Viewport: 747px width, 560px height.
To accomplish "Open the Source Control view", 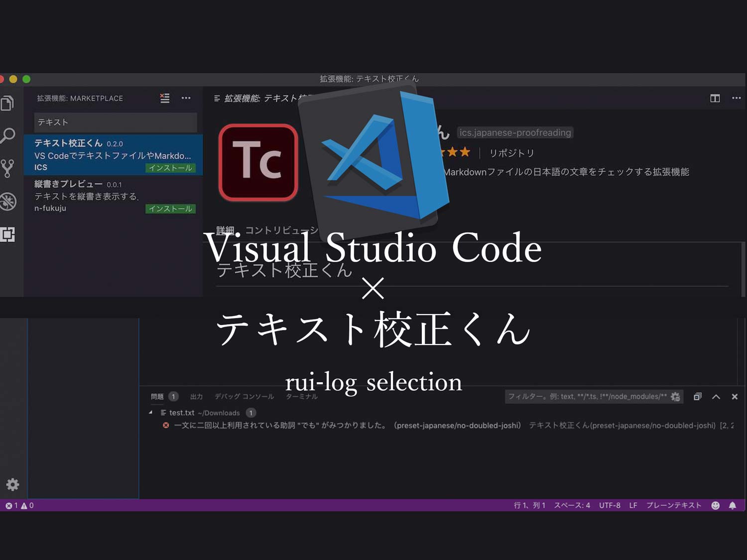I will (7, 168).
